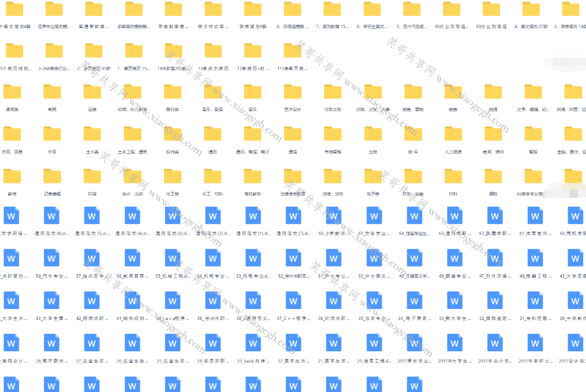The width and height of the screenshot is (586, 392).
Task: Open the 通用 folder
Action: pyautogui.click(x=212, y=134)
